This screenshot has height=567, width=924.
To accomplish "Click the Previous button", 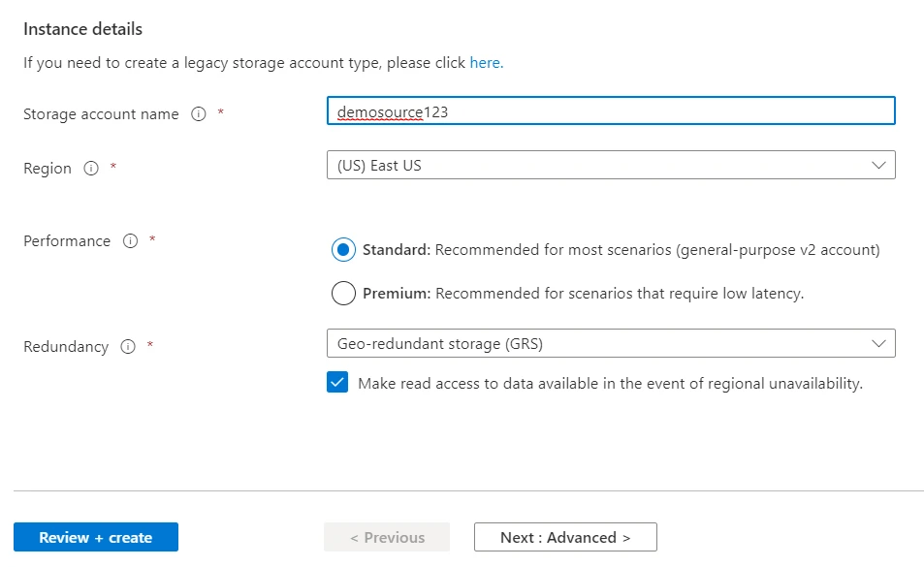I will click(x=387, y=536).
